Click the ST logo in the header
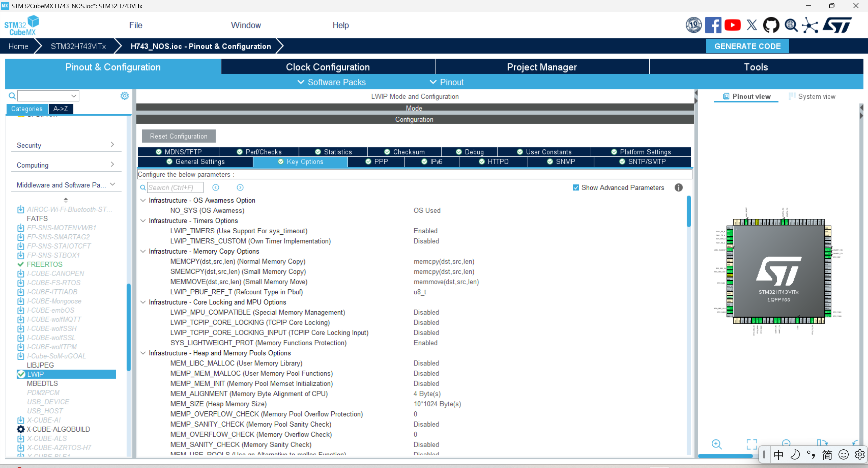The height and width of the screenshot is (468, 868). (837, 25)
